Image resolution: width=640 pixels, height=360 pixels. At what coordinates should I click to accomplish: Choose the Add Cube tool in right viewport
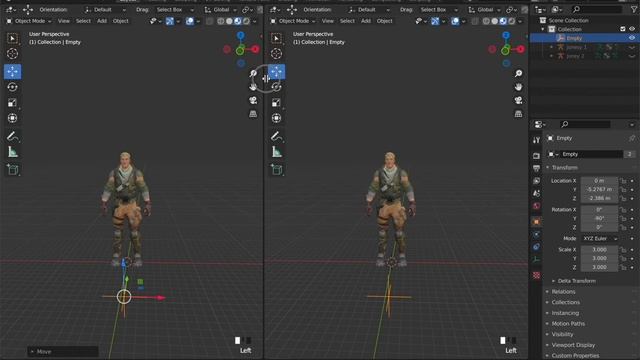(276, 169)
